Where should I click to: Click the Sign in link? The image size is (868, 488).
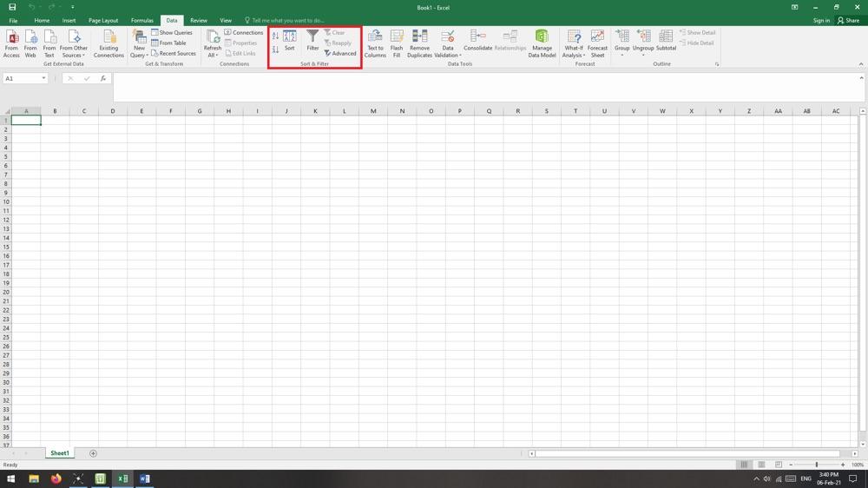coord(821,20)
